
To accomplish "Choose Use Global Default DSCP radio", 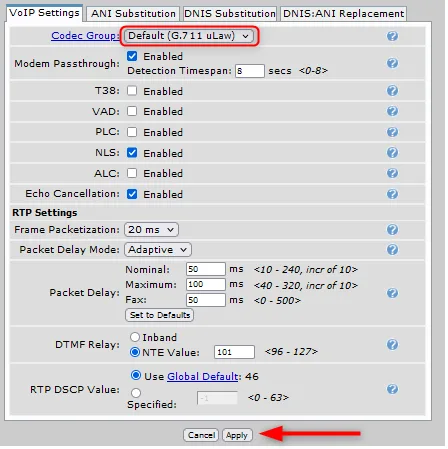I will click(x=136, y=375).
